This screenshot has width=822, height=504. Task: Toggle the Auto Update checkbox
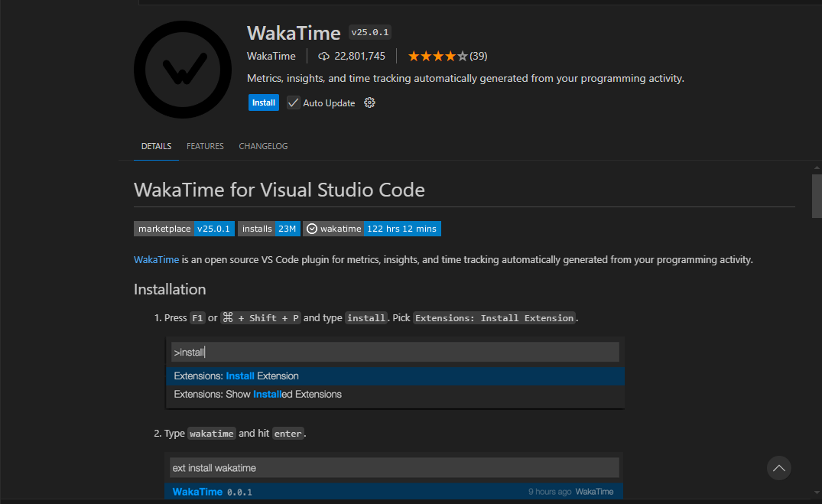[293, 102]
